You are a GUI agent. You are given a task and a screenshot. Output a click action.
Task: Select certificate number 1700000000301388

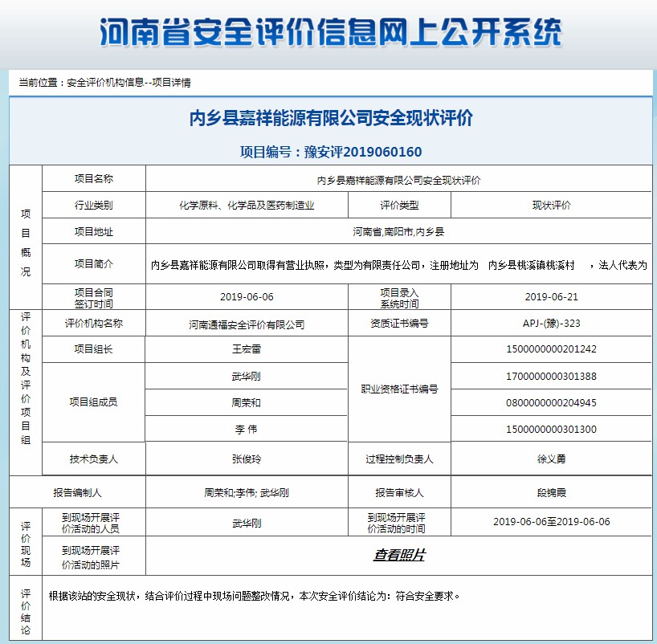click(552, 377)
